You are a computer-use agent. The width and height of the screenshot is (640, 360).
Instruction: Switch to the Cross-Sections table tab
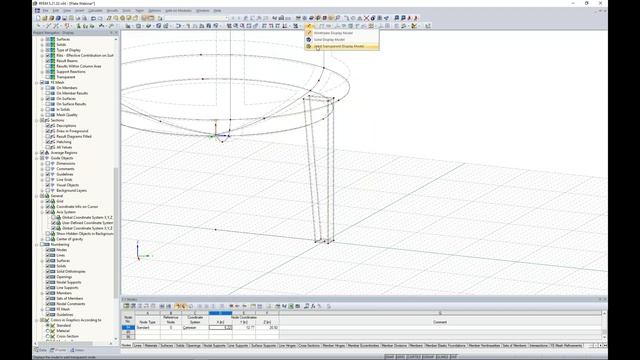coord(309,346)
